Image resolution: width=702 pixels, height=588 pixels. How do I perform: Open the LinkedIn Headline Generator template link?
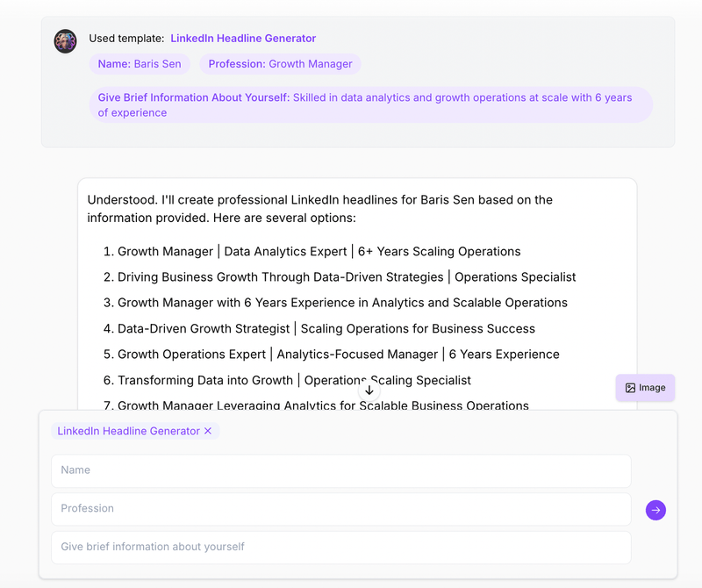click(x=243, y=39)
